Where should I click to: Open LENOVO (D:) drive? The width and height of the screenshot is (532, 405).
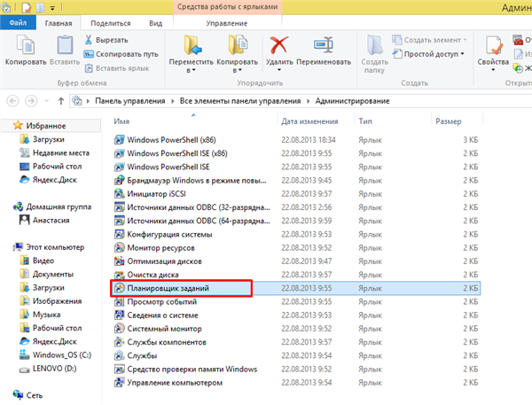(54, 369)
